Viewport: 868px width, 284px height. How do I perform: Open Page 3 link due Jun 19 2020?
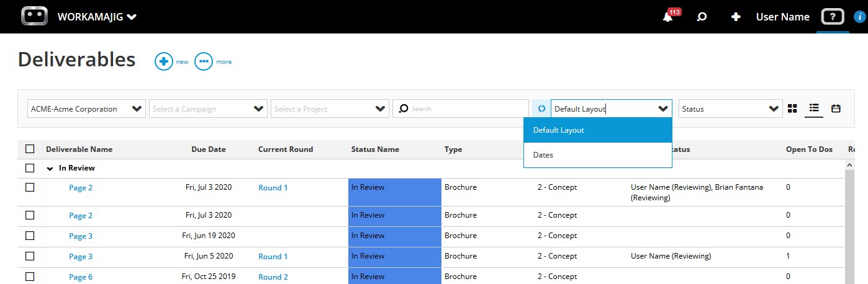pyautogui.click(x=81, y=236)
